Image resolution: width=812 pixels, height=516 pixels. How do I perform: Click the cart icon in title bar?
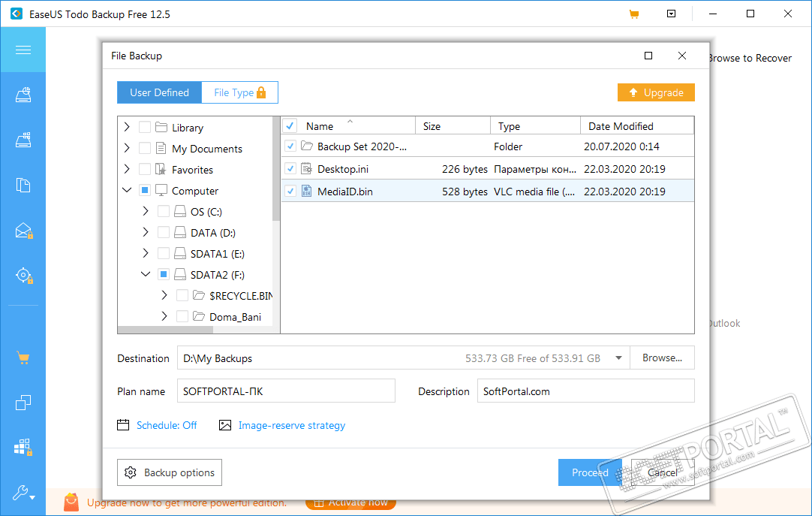click(x=633, y=14)
